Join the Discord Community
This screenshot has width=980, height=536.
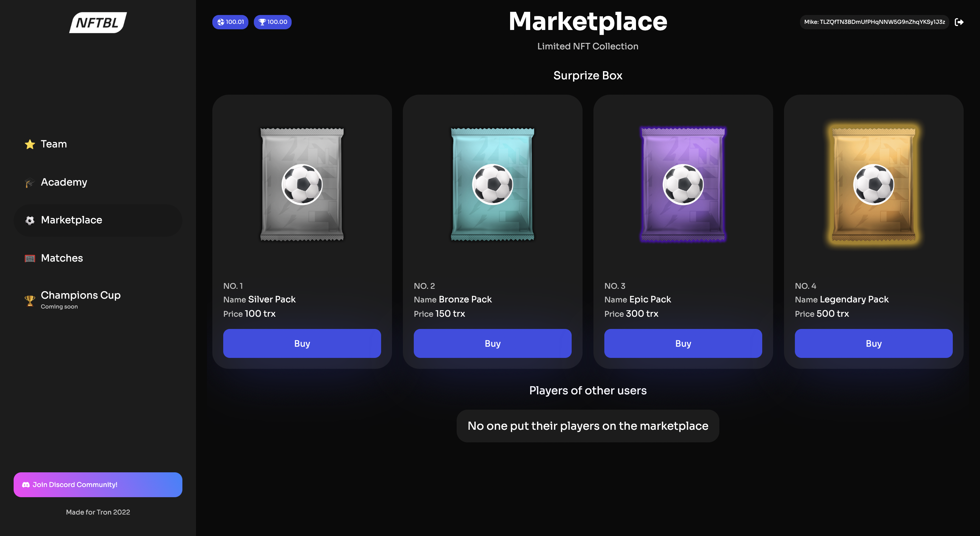click(98, 484)
